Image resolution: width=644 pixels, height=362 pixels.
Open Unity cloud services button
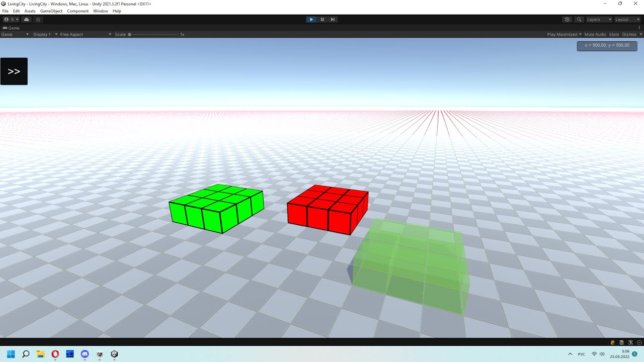(x=27, y=20)
